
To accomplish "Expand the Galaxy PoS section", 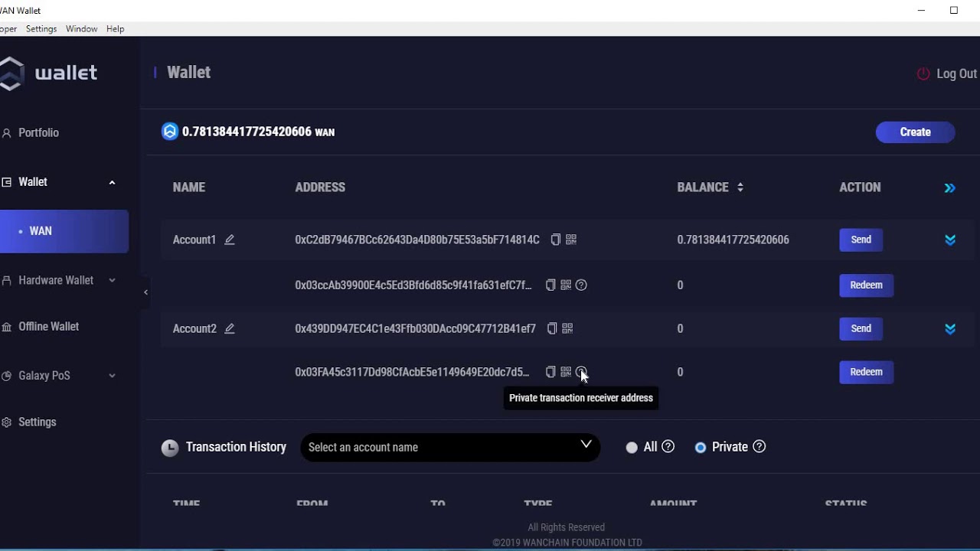I will pos(112,376).
